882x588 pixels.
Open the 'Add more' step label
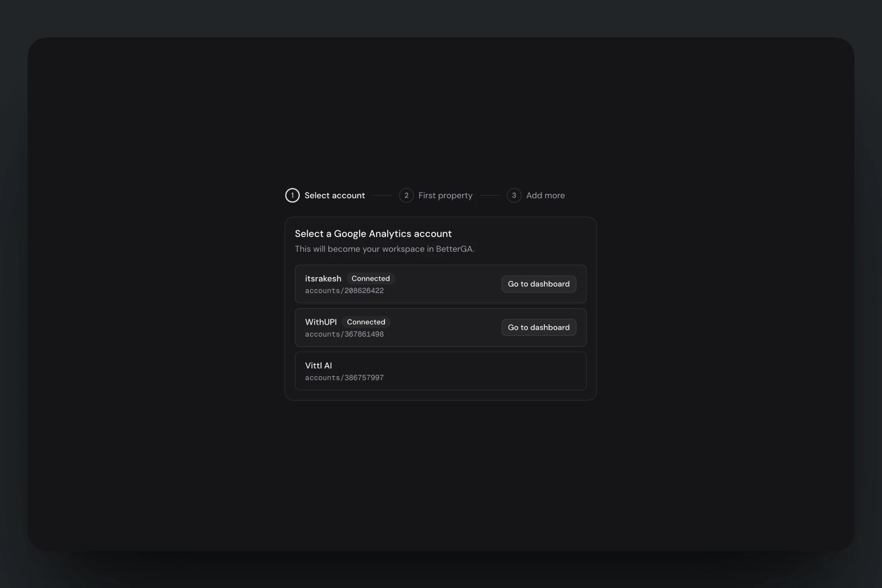(545, 195)
